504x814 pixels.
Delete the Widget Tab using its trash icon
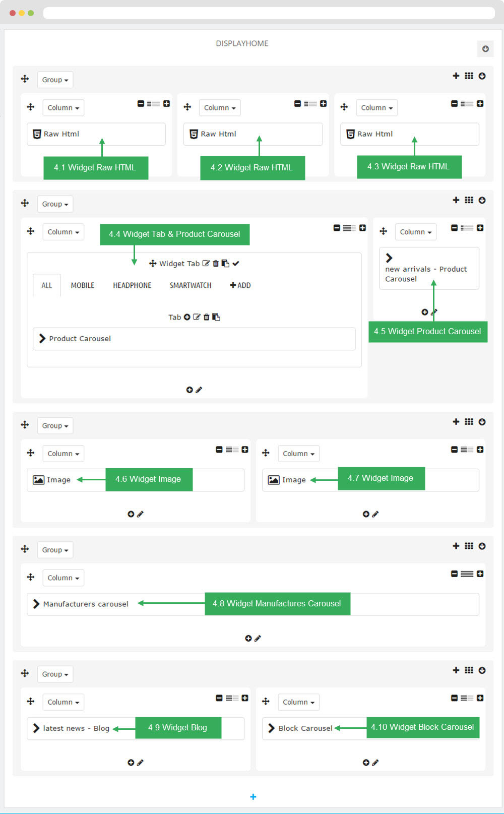pos(216,263)
